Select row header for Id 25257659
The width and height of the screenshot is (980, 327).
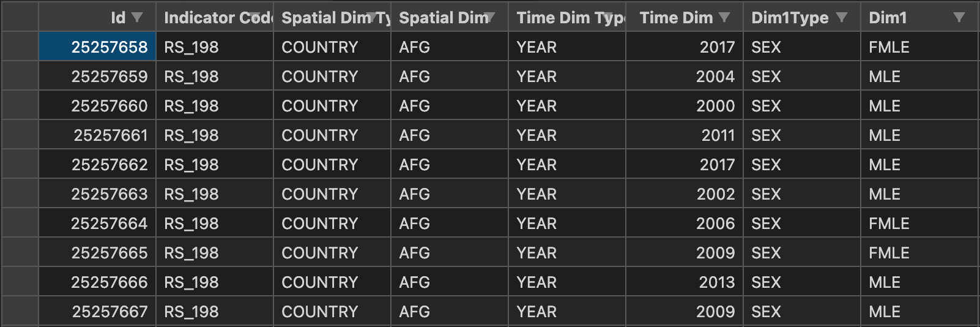pyautogui.click(x=20, y=76)
